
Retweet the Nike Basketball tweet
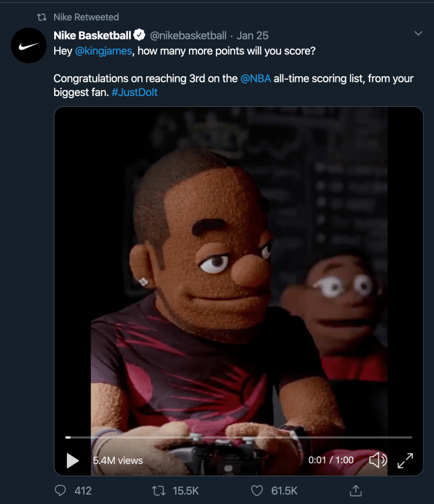[x=159, y=490]
